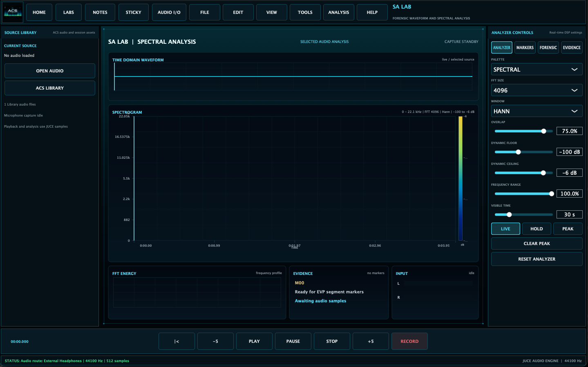Click the 00:00.000 timecode display
The width and height of the screenshot is (588, 367).
[20, 342]
